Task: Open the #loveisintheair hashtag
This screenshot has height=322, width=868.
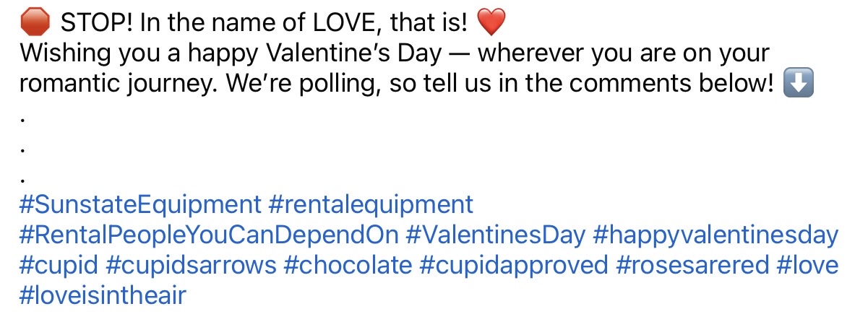Action: point(103,296)
